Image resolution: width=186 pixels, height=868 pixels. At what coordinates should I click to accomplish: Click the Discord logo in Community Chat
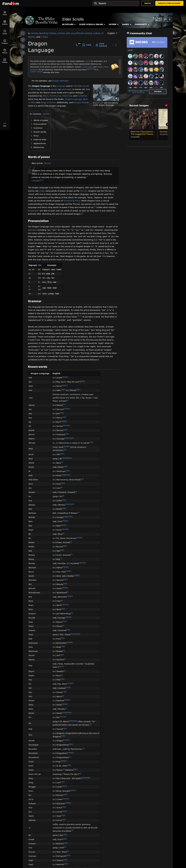139,42
